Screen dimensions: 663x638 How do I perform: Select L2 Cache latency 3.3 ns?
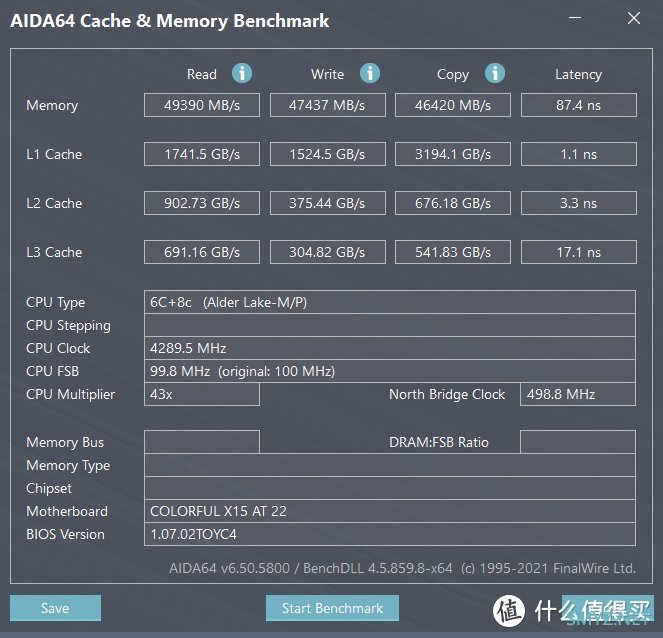tap(579, 203)
